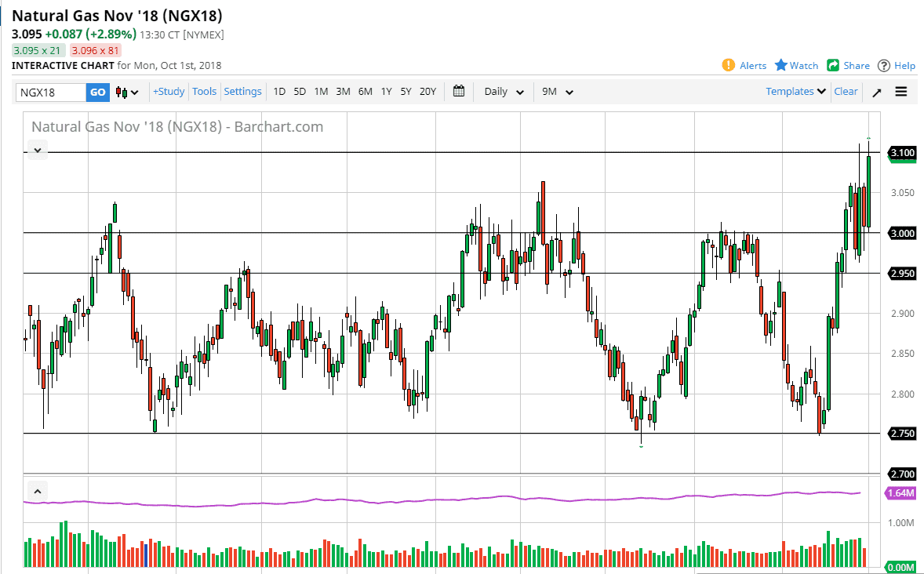The width and height of the screenshot is (924, 574).
Task: Toggle the volume pane collapse arrow
Action: pyautogui.click(x=38, y=492)
